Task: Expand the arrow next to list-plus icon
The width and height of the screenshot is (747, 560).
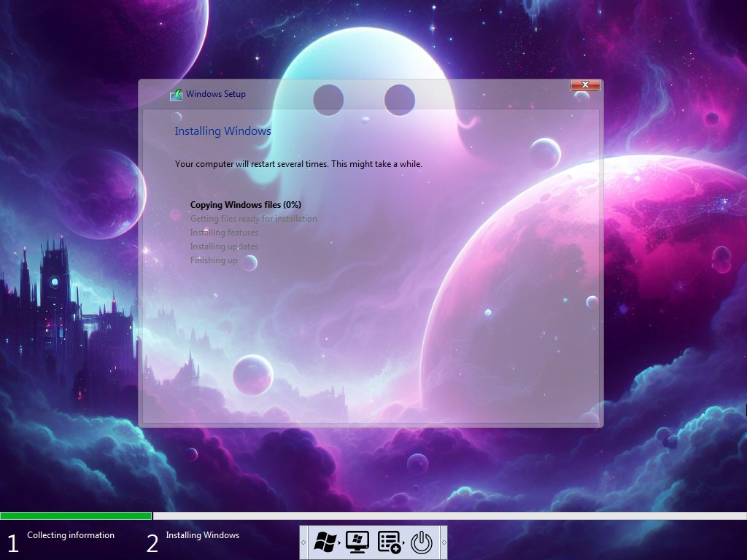Action: (404, 542)
